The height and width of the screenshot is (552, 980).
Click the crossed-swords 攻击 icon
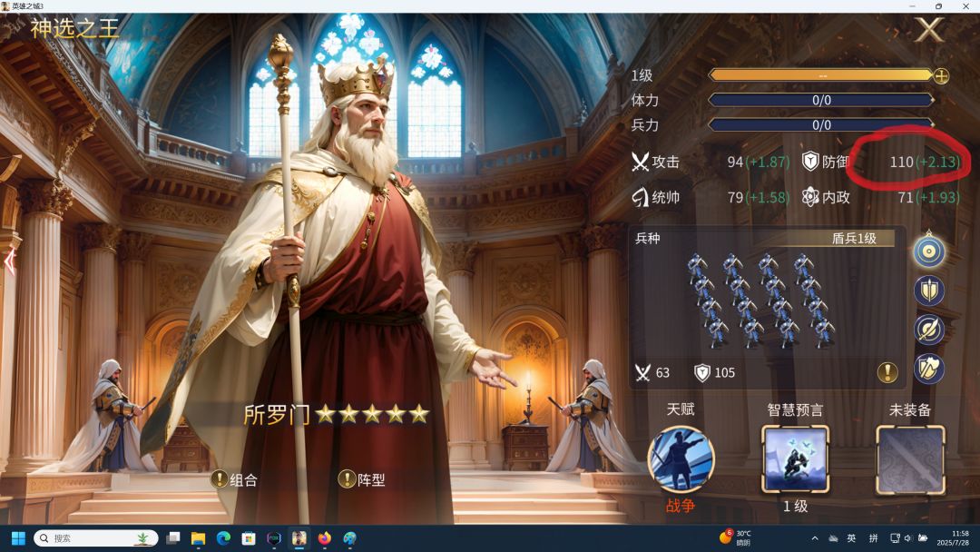(640, 162)
